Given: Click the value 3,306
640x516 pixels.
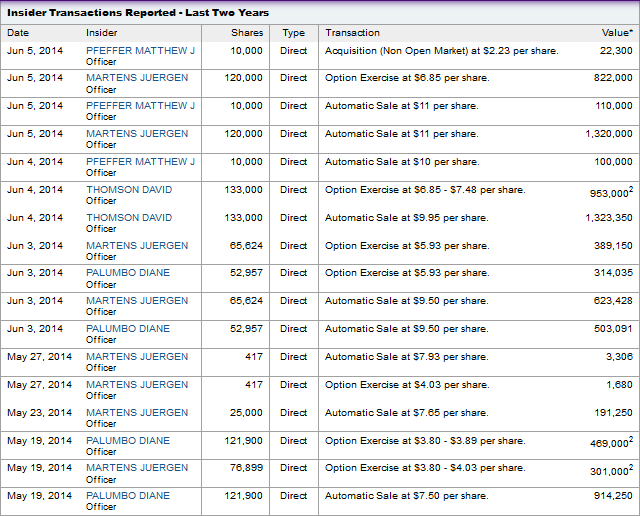Looking at the screenshot, I should [619, 357].
